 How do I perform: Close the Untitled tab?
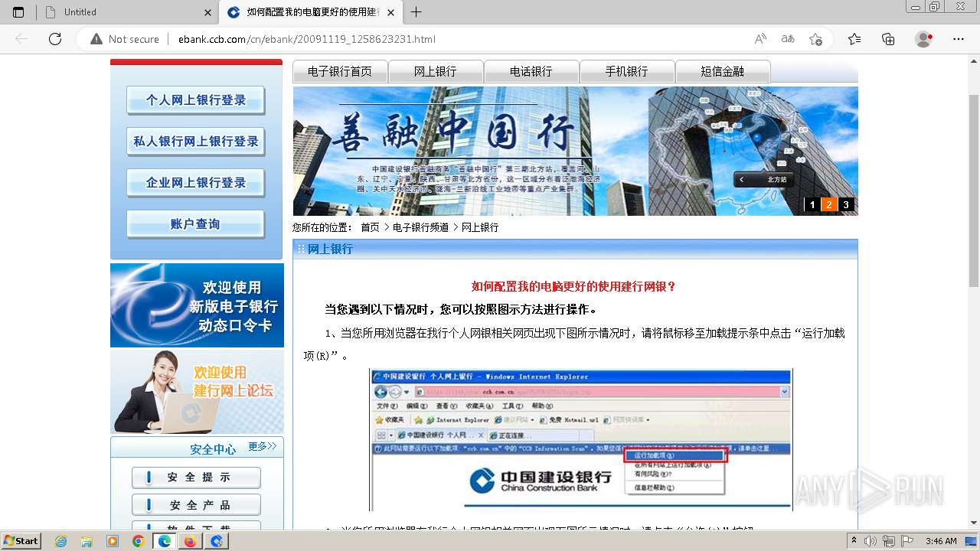click(208, 12)
